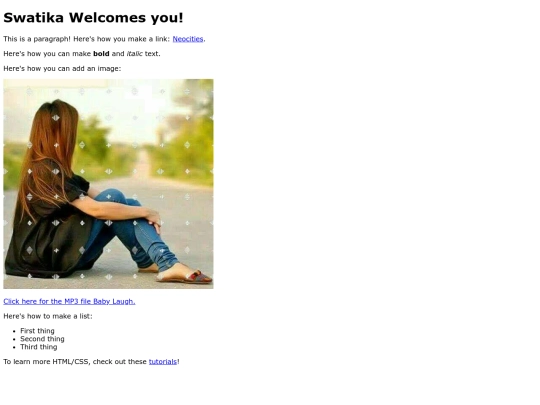
Task: Click the red sandal in the photo
Action: click(199, 277)
